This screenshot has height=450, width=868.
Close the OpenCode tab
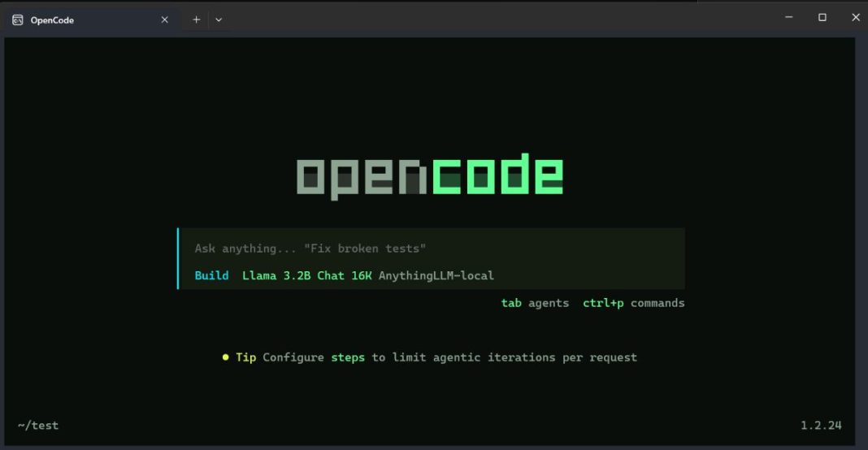coord(164,20)
